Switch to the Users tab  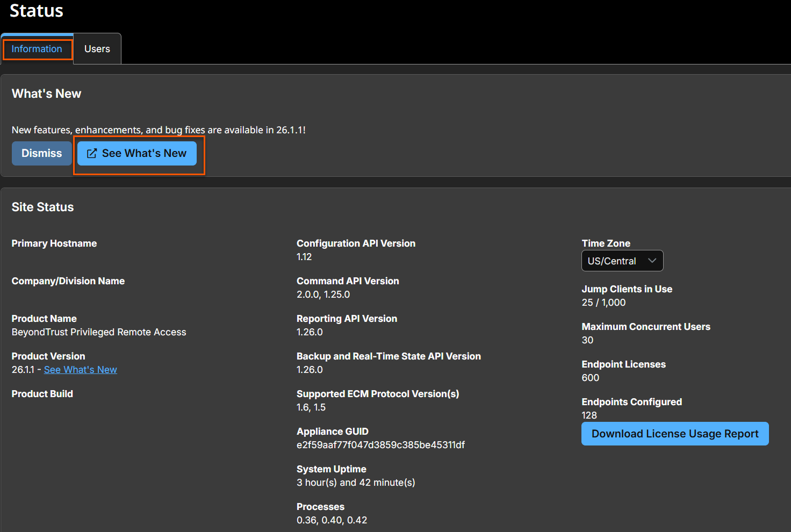[97, 49]
